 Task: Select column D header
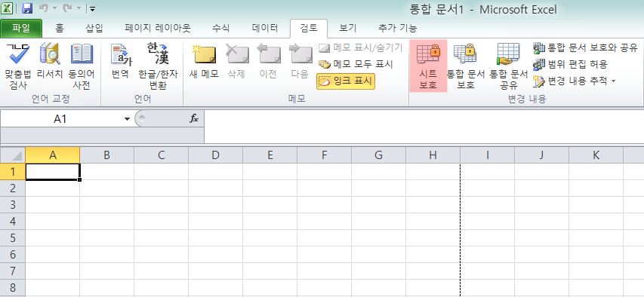coord(216,155)
